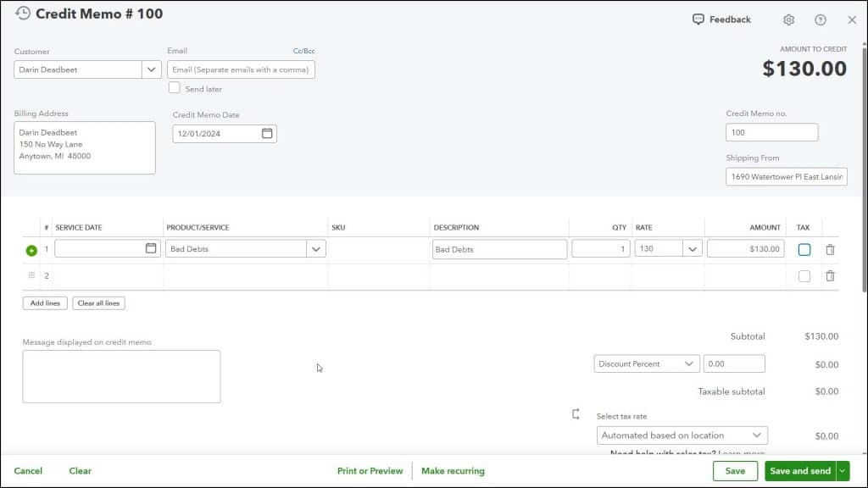The height and width of the screenshot is (488, 868).
Task: Click the discount amount field showing 0.00
Action: click(x=734, y=363)
